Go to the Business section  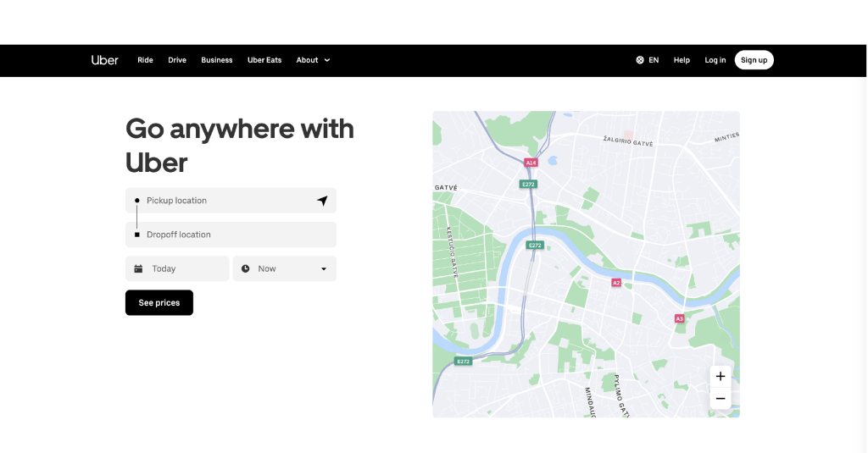[x=216, y=60]
